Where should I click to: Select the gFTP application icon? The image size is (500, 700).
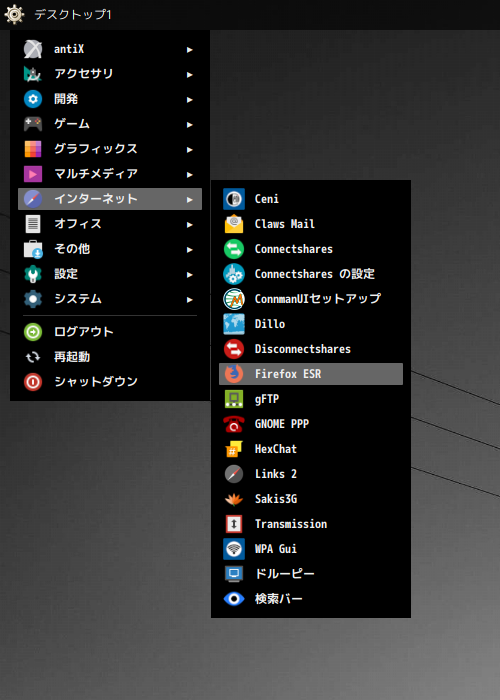(234, 399)
